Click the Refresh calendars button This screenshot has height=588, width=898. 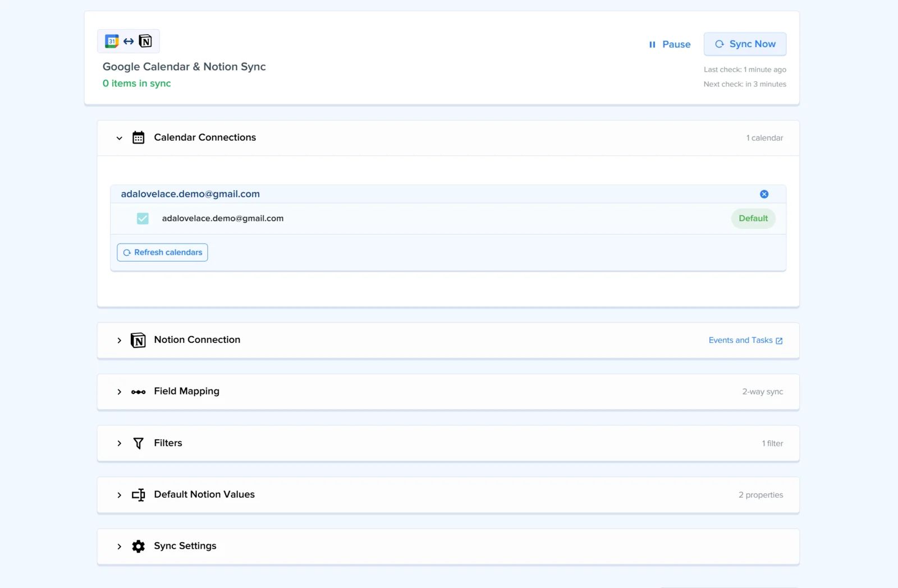162,252
